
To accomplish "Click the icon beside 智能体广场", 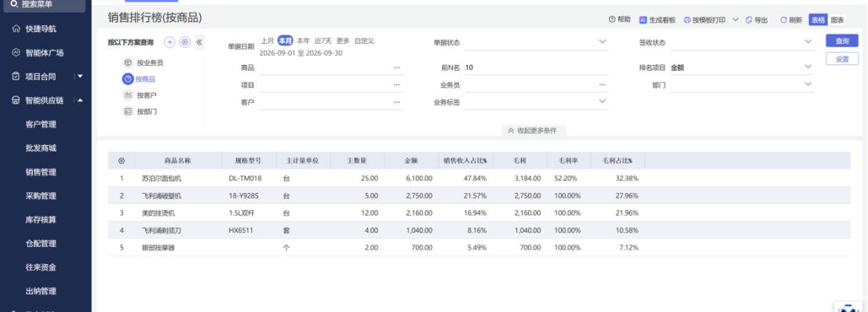I will tap(16, 53).
